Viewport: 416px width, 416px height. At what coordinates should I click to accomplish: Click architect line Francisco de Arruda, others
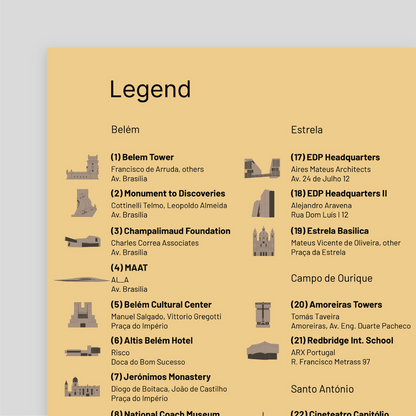pos(157,169)
